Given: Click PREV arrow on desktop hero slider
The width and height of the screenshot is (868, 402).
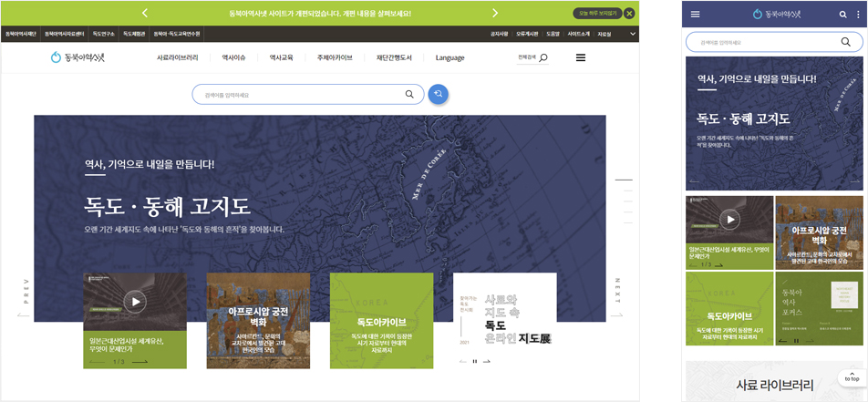Looking at the screenshot, I should pos(25,315).
